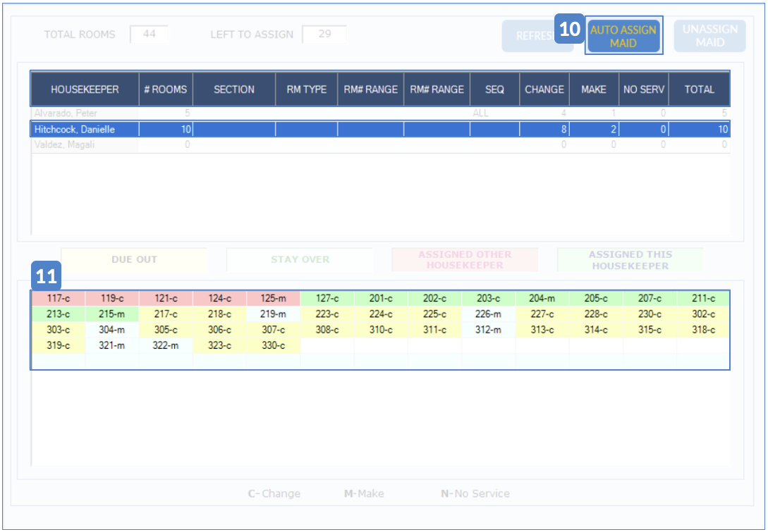
Task: Select room cell 219-m
Action: click(x=273, y=314)
